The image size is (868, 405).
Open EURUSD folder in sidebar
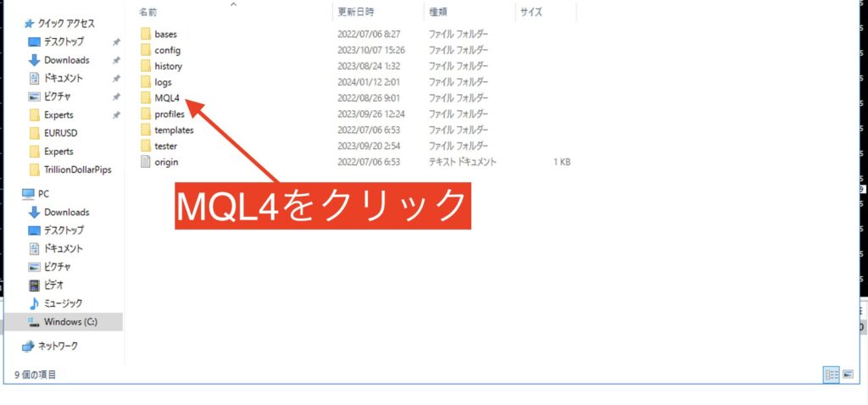(61, 133)
